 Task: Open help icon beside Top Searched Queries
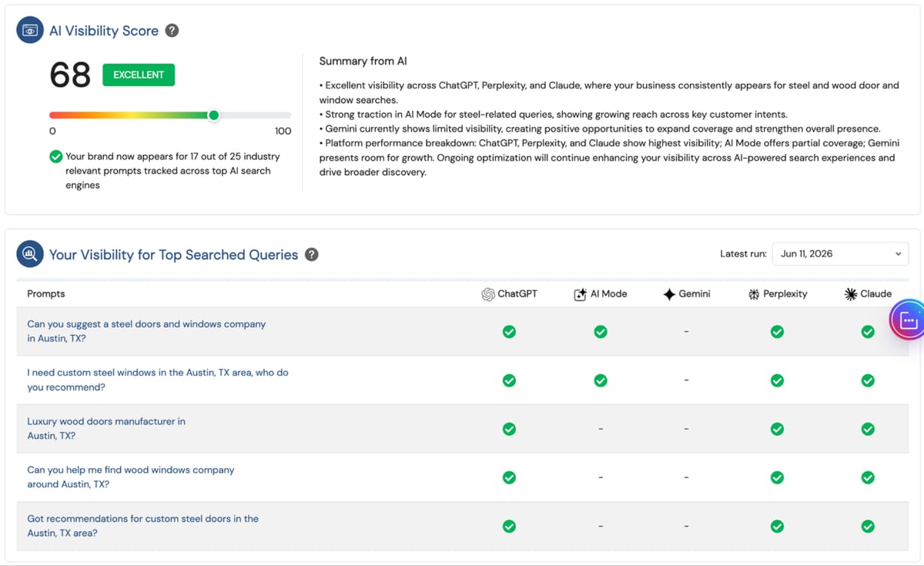point(312,254)
